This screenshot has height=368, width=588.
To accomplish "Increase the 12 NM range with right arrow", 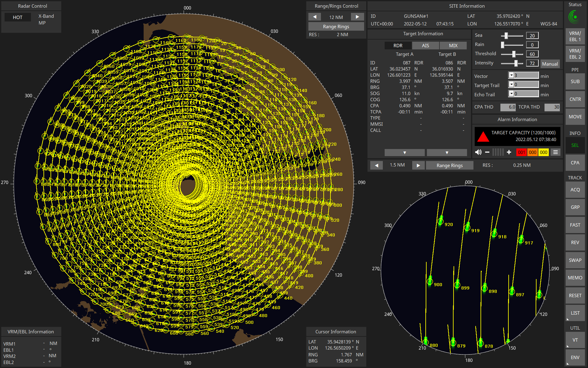I will 357,17.
